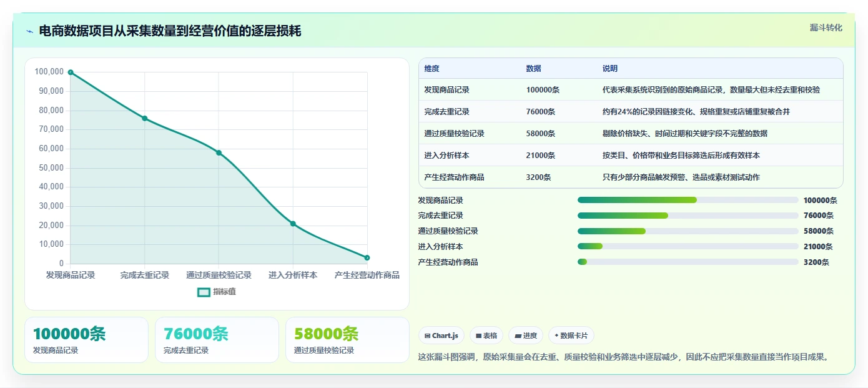Click the summary sentence starting 这张漏斗图强调

[623, 357]
